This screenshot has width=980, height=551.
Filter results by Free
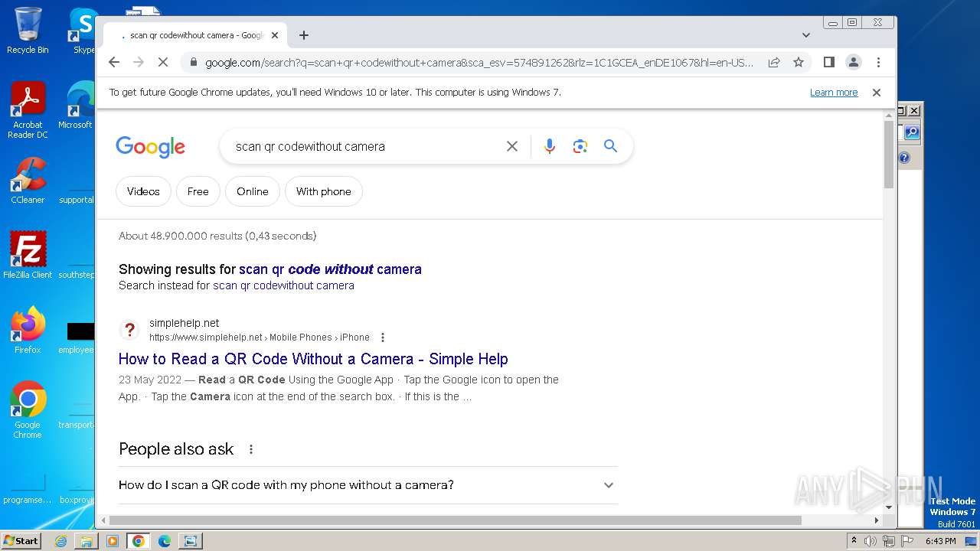pos(198,191)
